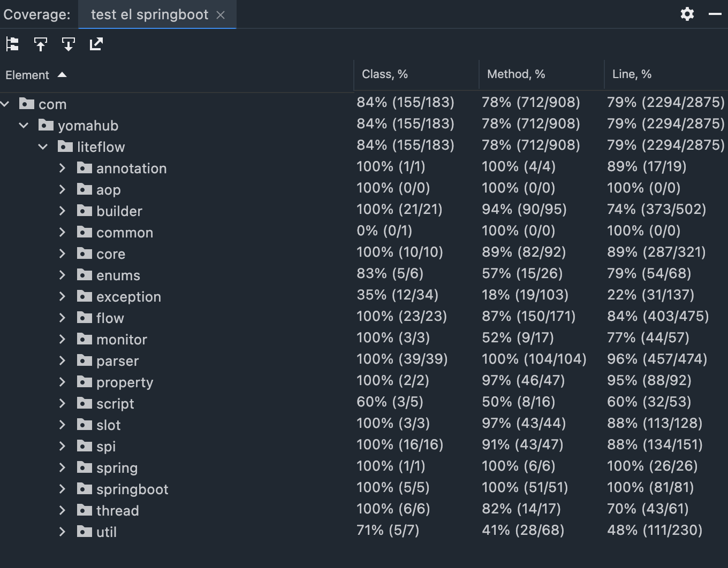
Task: Expand the builder package node
Action: coord(62,211)
